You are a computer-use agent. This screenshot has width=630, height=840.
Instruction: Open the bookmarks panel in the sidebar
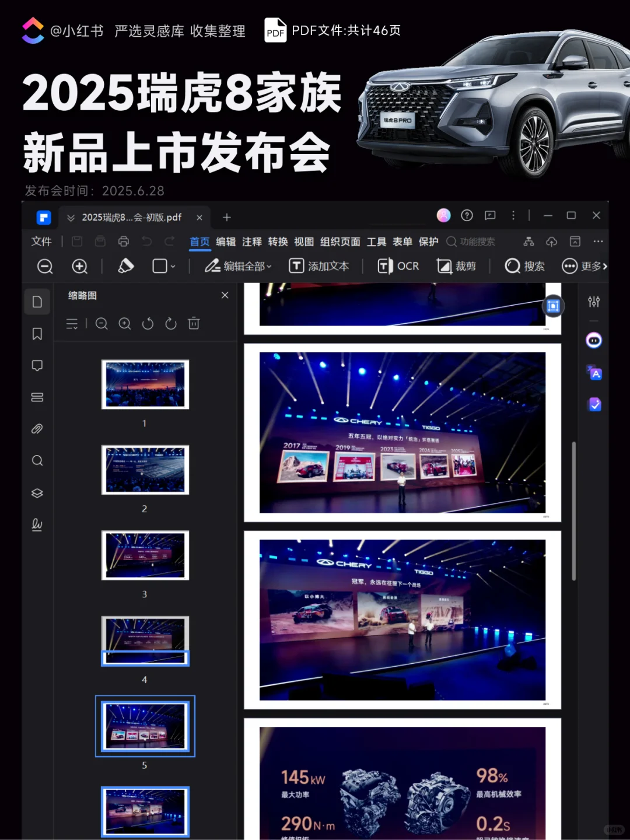[x=37, y=334]
